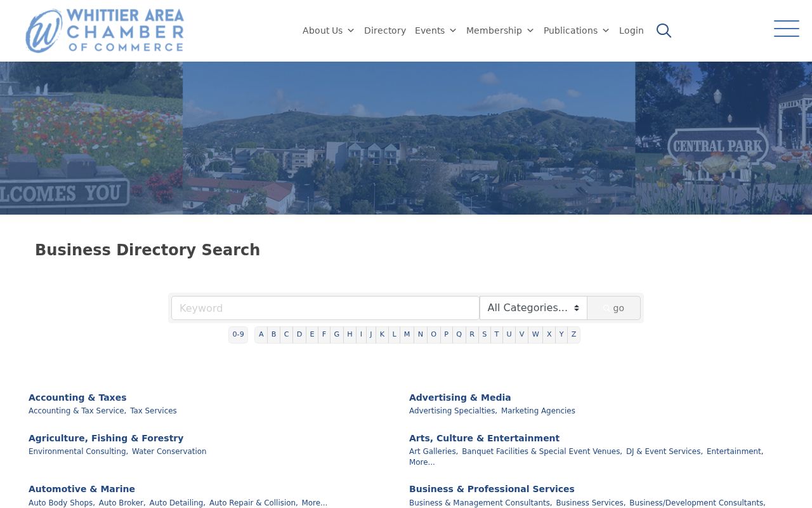Open Tax Services subcategory

point(154,411)
